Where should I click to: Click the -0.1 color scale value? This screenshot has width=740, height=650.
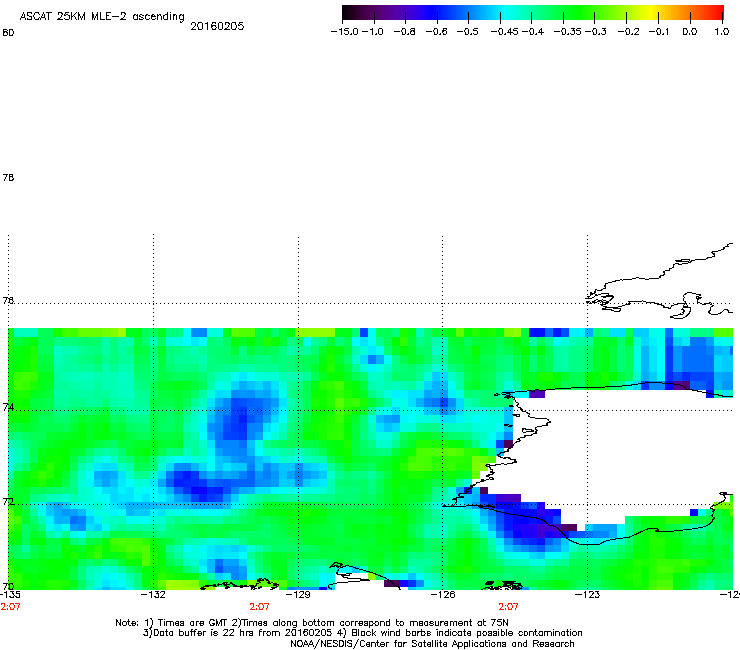659,32
